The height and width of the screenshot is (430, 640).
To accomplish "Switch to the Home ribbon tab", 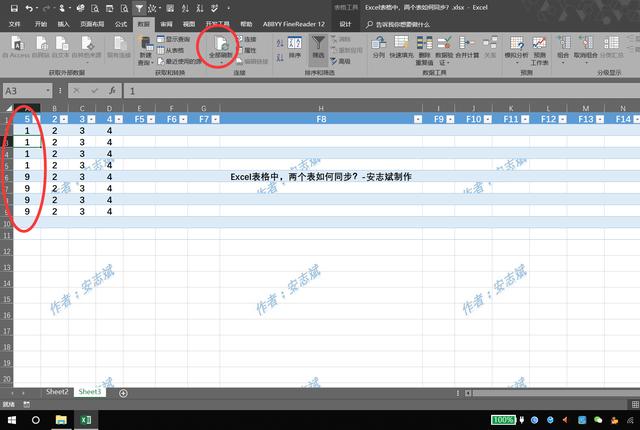I will [41, 24].
